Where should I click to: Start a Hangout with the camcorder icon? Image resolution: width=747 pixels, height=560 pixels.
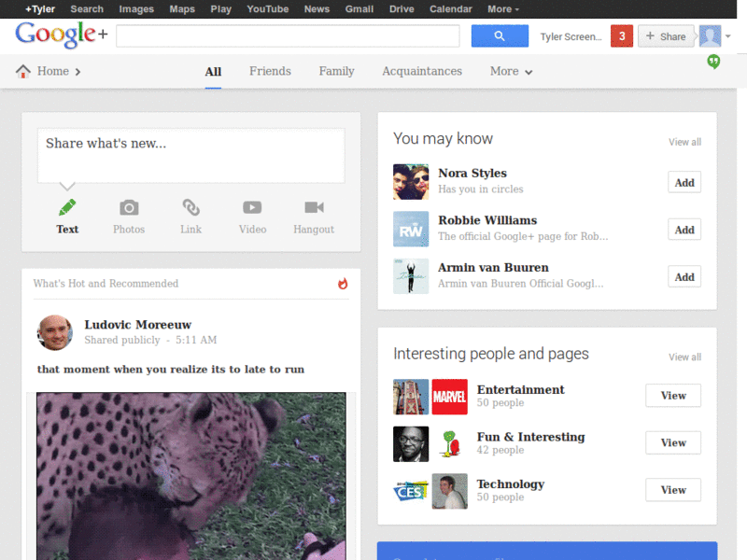coord(314,207)
